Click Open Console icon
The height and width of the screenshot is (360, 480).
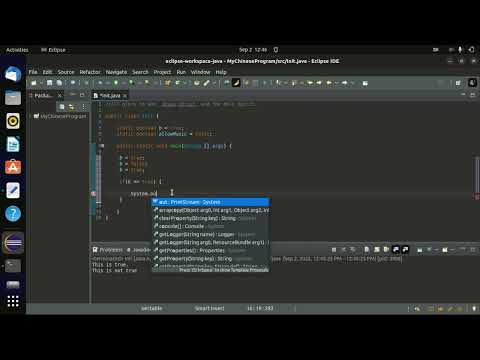(x=445, y=250)
